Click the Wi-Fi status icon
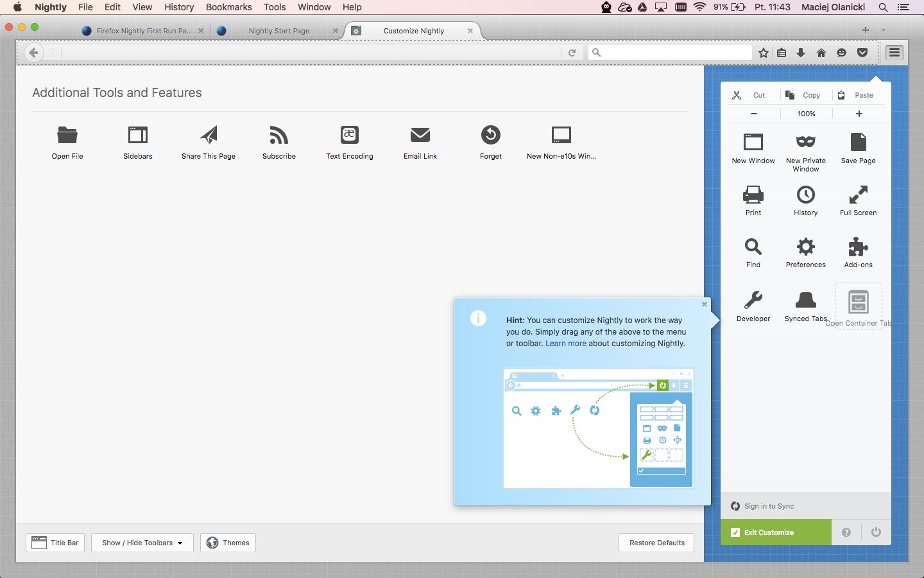 click(x=699, y=7)
